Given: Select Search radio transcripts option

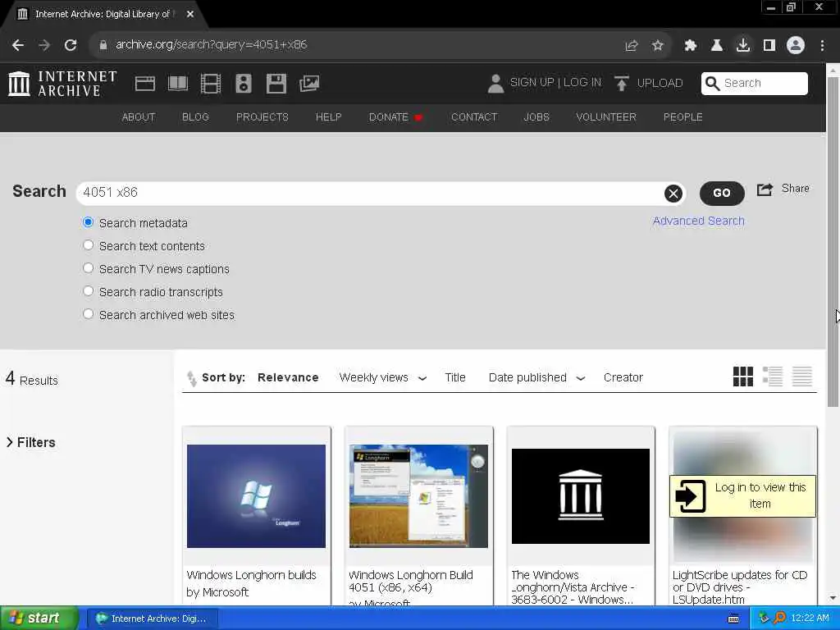Looking at the screenshot, I should pos(89,291).
